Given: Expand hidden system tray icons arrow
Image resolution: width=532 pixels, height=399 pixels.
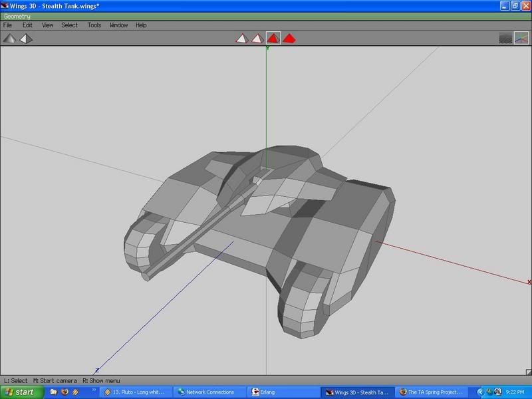Looking at the screenshot, I should click(x=479, y=392).
